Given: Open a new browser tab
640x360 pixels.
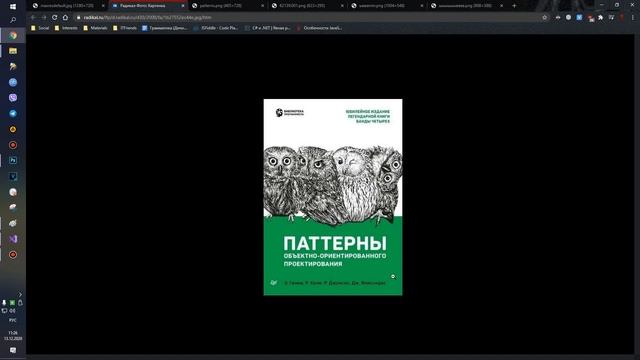Looking at the screenshot, I should [514, 6].
